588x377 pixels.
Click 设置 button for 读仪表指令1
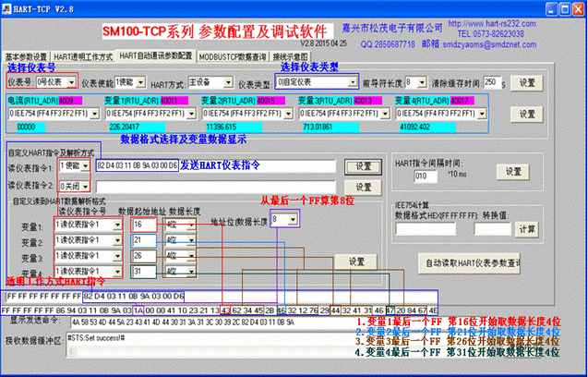pos(363,166)
